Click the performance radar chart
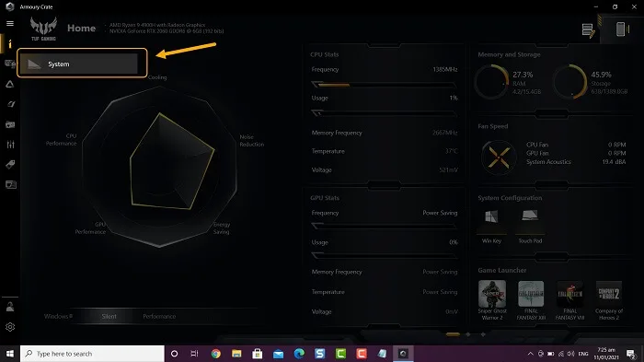This screenshot has height=362, width=644. tap(159, 166)
